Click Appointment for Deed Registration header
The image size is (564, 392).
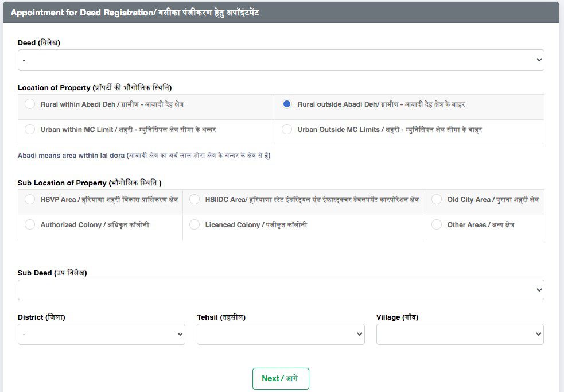pos(135,13)
